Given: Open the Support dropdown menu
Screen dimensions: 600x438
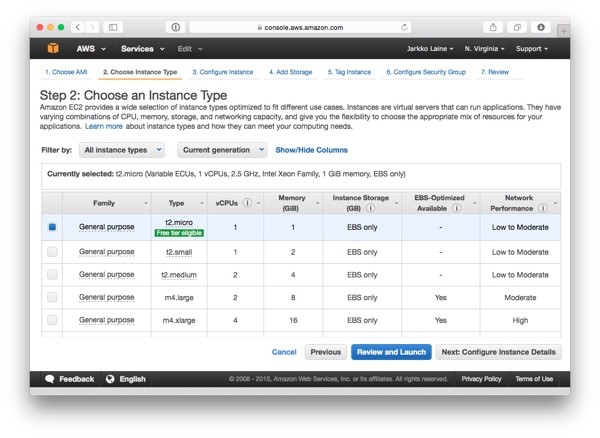Looking at the screenshot, I should [532, 49].
